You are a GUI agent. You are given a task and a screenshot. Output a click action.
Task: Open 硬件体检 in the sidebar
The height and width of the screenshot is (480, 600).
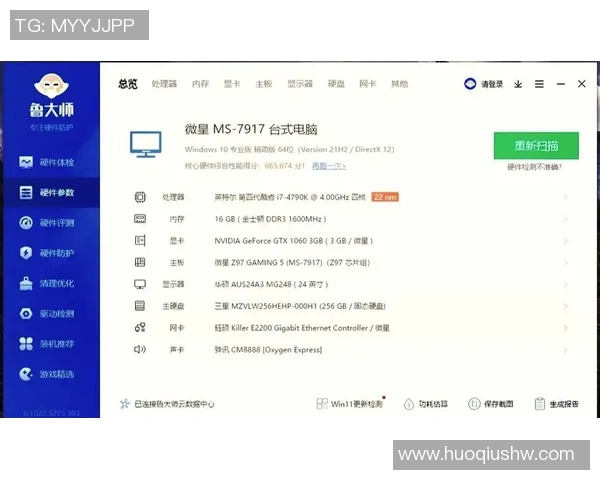pos(46,162)
